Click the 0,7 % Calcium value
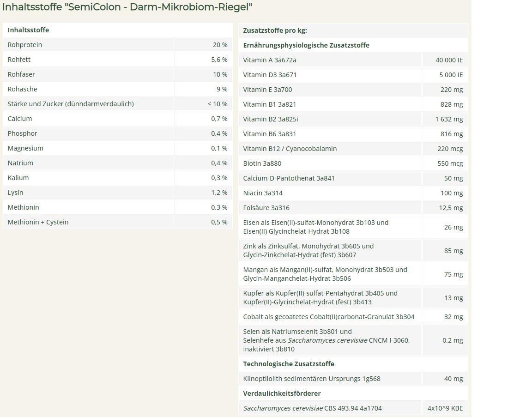This screenshot has width=532, height=417. [x=219, y=118]
